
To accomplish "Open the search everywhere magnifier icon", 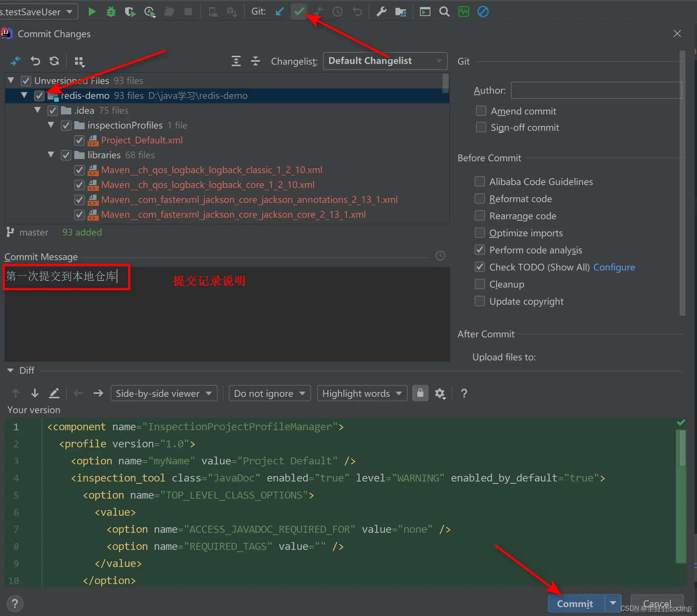I will pos(444,12).
